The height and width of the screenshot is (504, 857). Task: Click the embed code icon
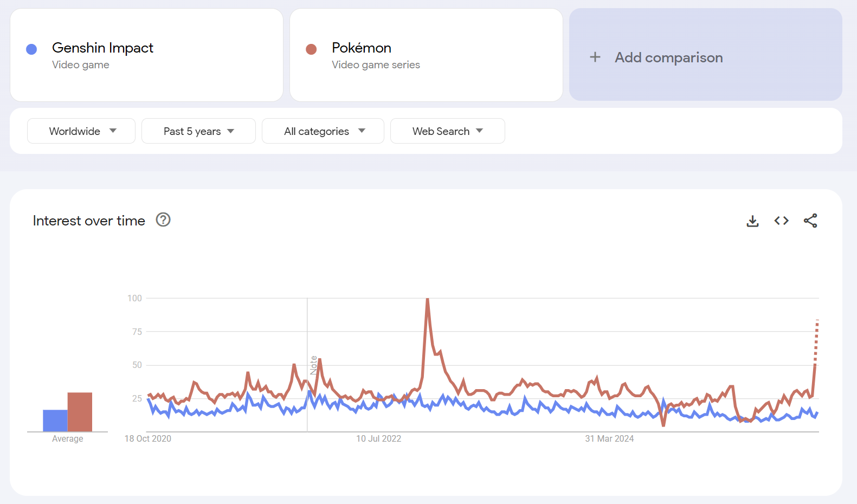(781, 221)
